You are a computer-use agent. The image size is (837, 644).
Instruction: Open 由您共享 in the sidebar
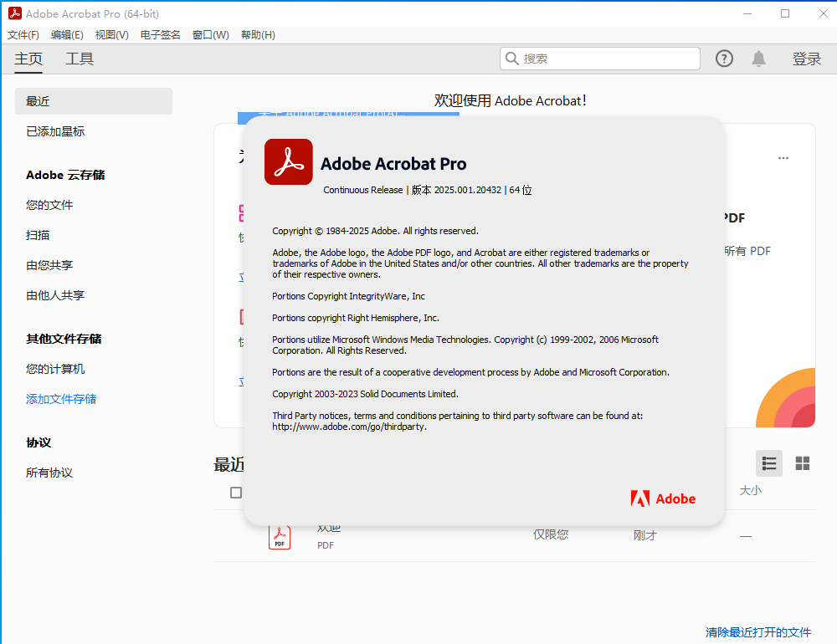pos(49,265)
